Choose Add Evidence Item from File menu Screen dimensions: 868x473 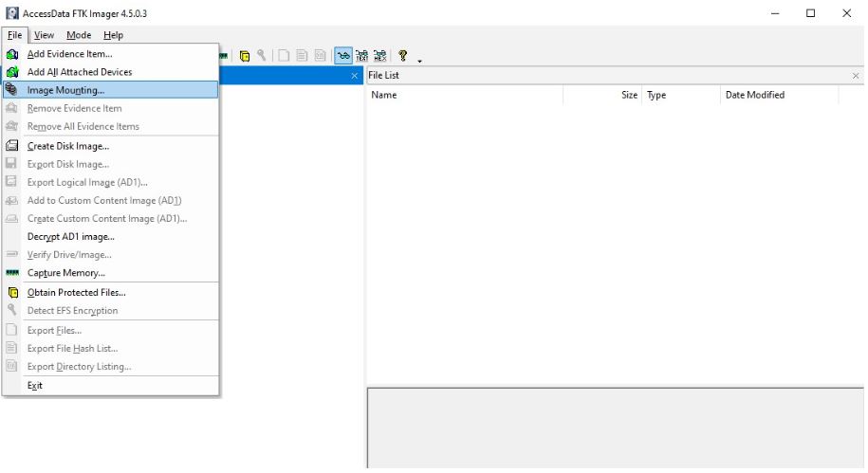[110, 54]
